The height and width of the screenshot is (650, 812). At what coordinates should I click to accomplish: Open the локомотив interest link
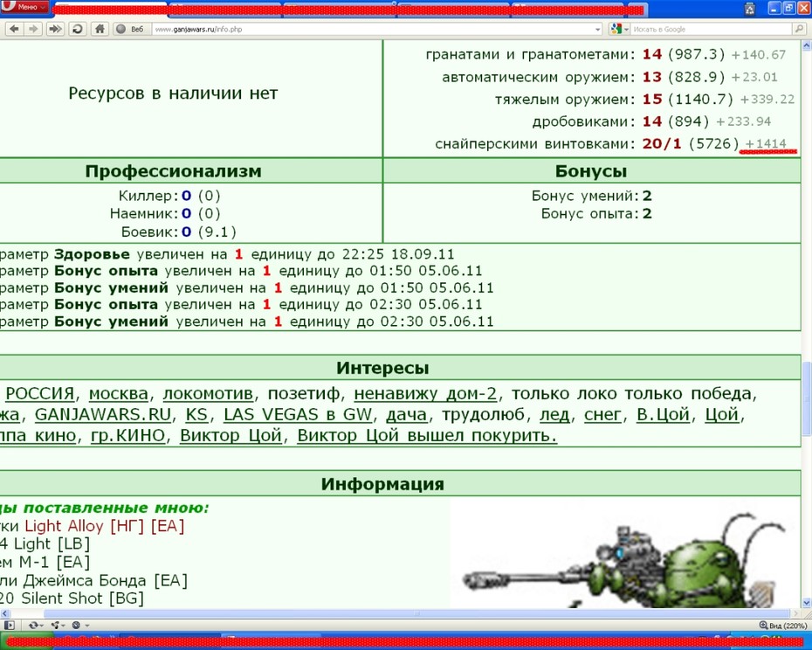click(x=208, y=394)
